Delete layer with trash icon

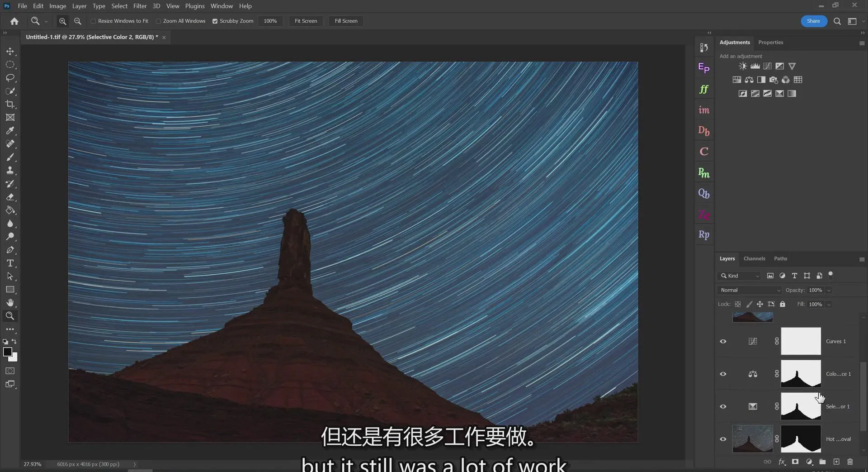[850, 462]
